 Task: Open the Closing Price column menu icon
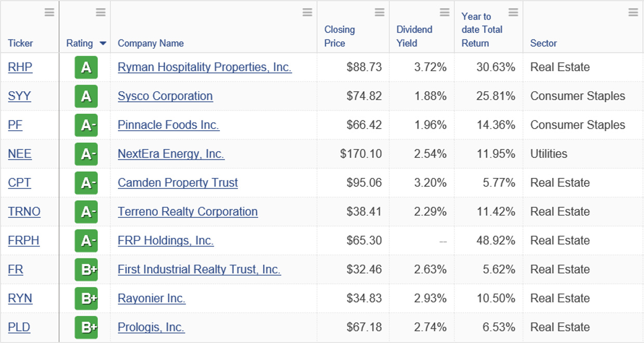coord(380,12)
